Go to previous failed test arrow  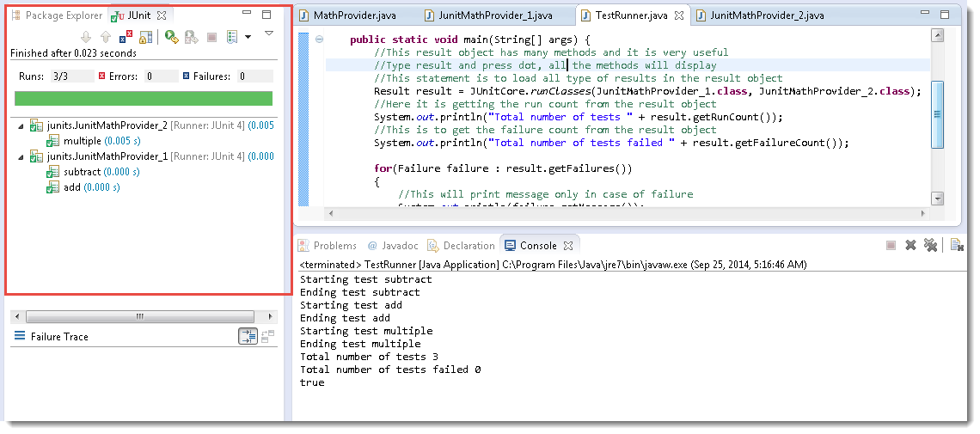point(105,38)
